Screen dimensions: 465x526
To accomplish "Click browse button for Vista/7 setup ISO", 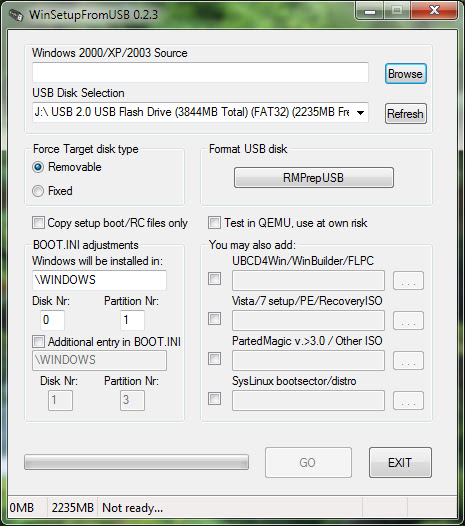I will coord(408,320).
